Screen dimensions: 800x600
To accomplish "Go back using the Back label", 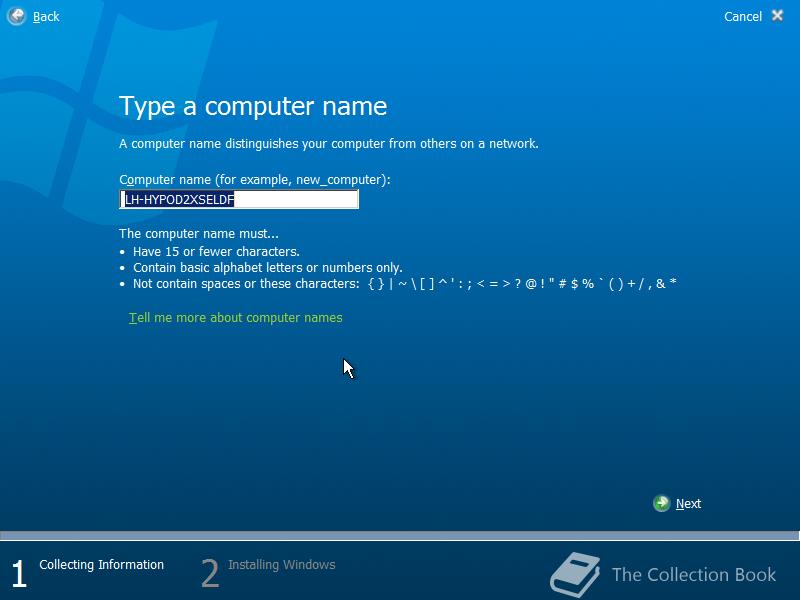I will [x=46, y=17].
